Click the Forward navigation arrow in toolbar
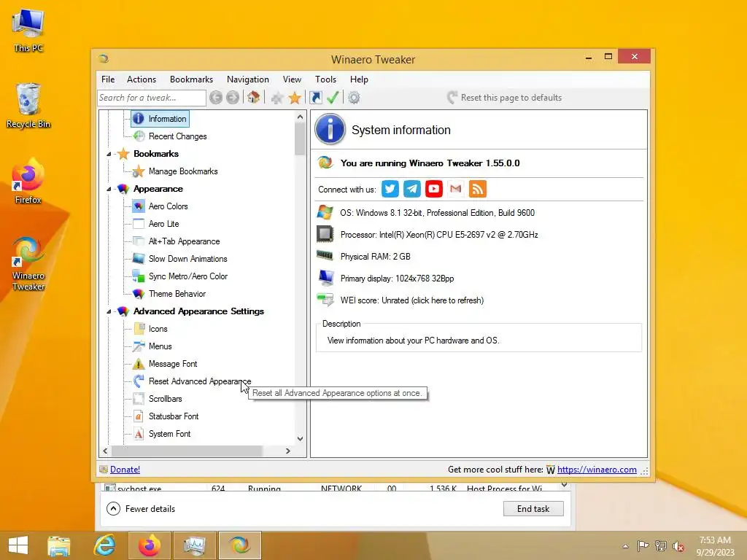 point(233,98)
